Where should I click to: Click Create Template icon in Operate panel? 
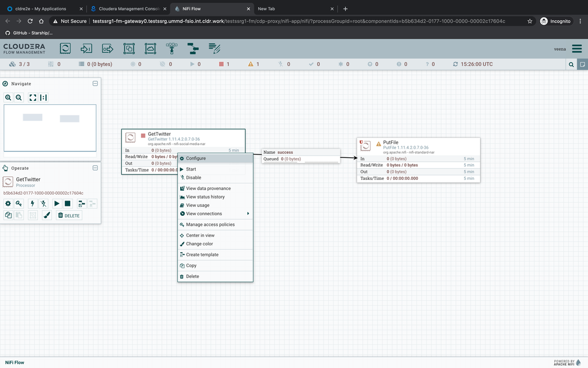[81, 203]
